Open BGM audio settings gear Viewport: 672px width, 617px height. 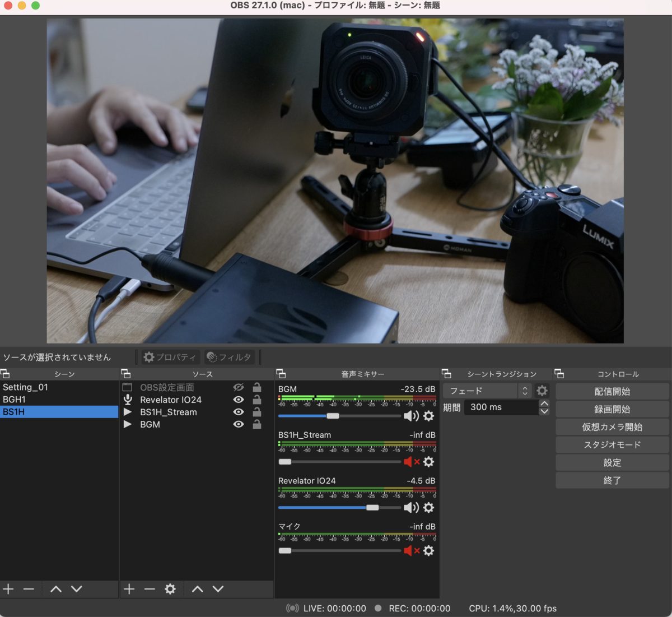point(428,416)
